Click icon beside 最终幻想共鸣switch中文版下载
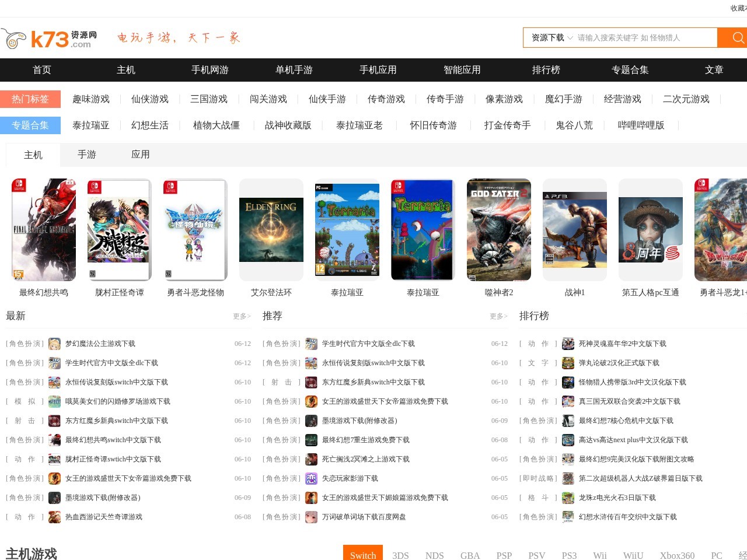This screenshot has width=747, height=560. (55, 440)
